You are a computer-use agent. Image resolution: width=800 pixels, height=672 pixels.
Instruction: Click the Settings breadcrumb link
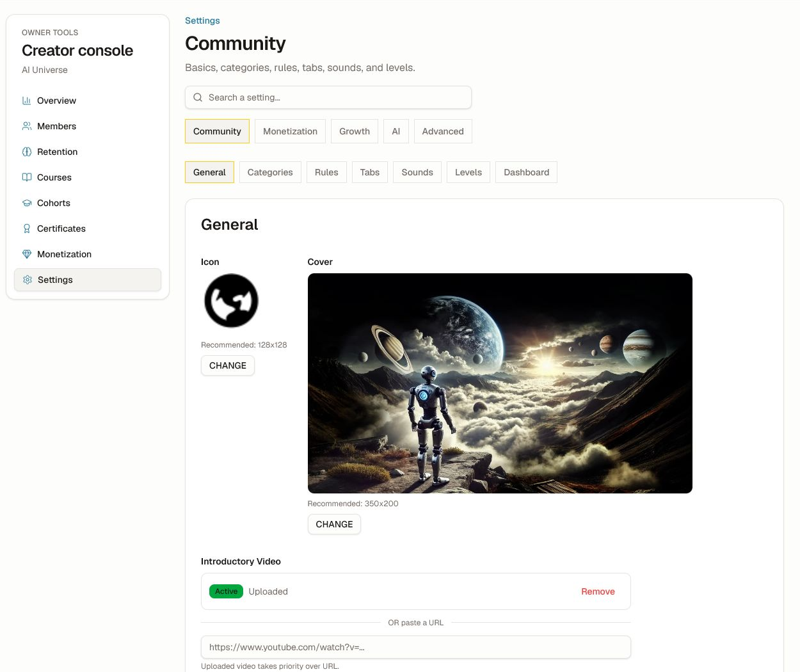[x=202, y=20]
